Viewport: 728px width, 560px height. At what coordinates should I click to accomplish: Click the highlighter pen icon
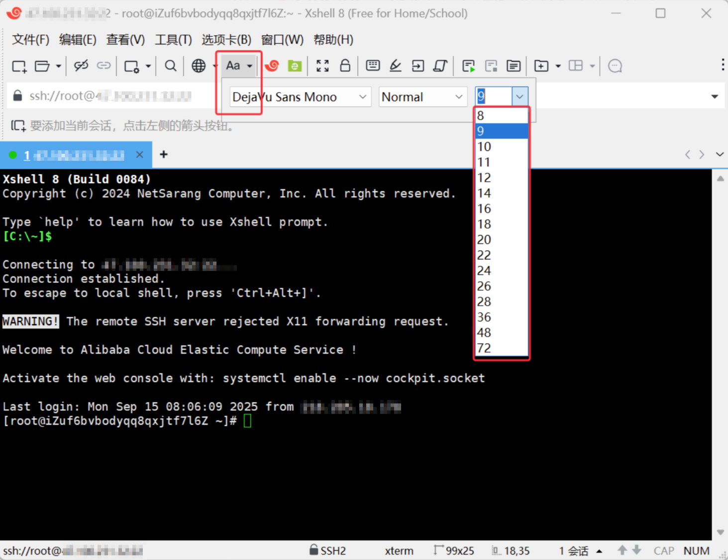tap(396, 66)
